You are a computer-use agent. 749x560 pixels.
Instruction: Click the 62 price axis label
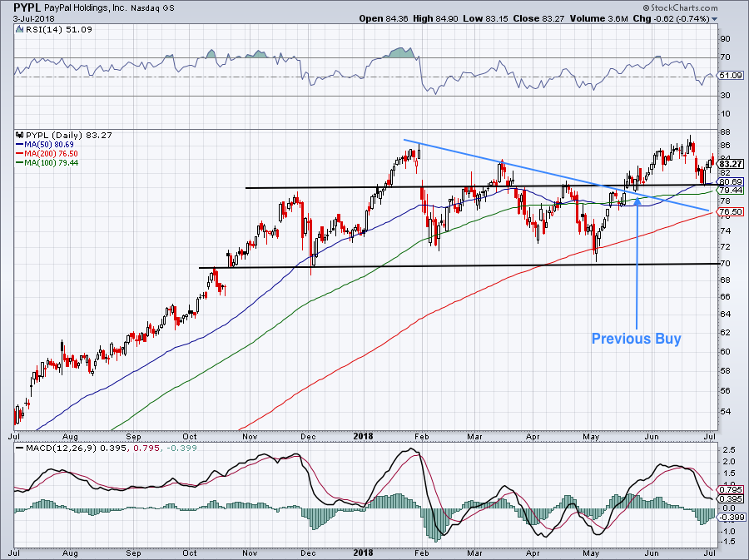tap(725, 332)
